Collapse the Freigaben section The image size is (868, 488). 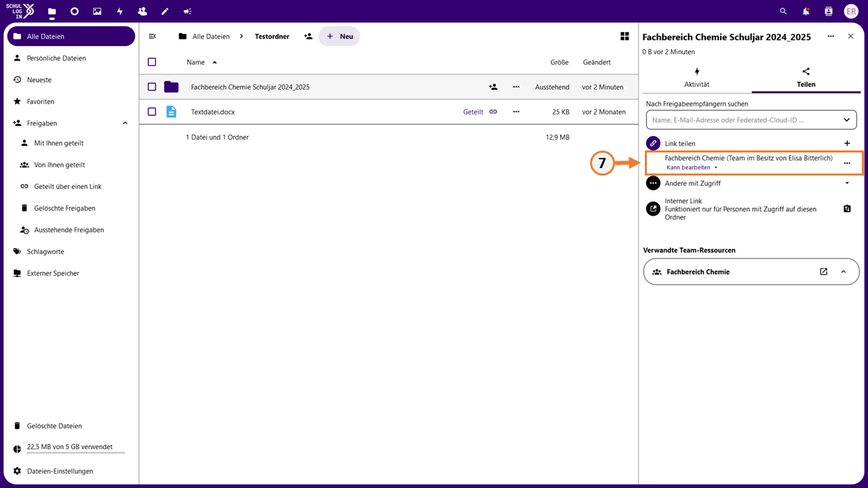click(x=125, y=123)
